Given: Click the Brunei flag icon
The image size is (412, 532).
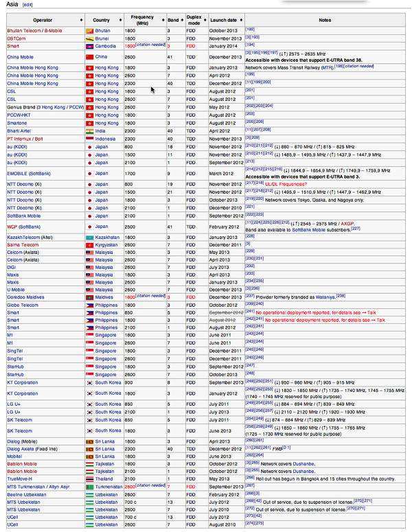Looking at the screenshot, I should [x=89, y=38].
